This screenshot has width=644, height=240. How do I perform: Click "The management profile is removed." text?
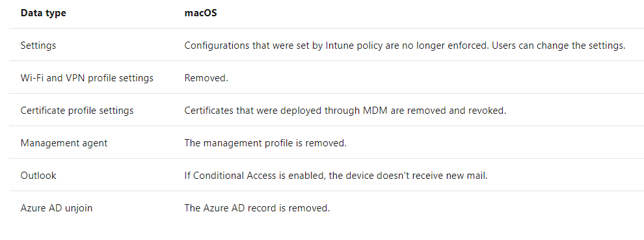[x=266, y=143]
